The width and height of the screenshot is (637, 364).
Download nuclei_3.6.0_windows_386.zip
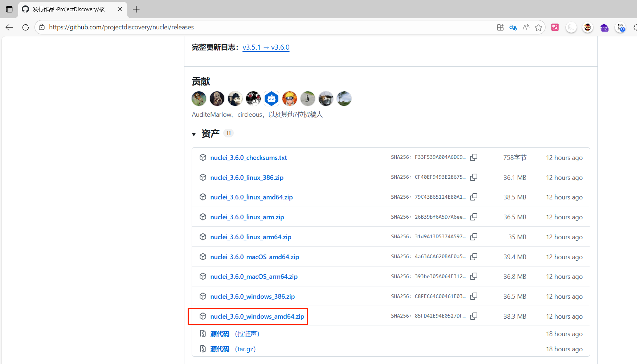pos(253,297)
